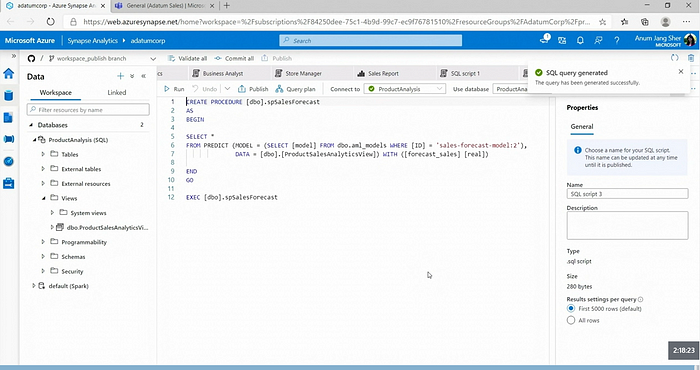Expand all using double chevron in Data panel
Screen dimensions: 700x370
(132, 76)
